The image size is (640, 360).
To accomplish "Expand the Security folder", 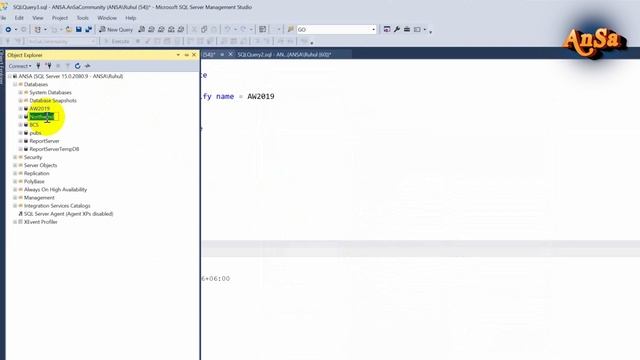I will coord(15,157).
